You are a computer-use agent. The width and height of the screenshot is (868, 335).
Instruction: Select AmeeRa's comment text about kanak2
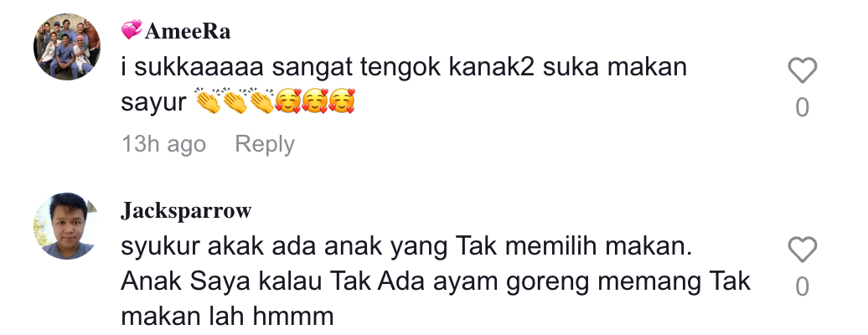click(404, 84)
